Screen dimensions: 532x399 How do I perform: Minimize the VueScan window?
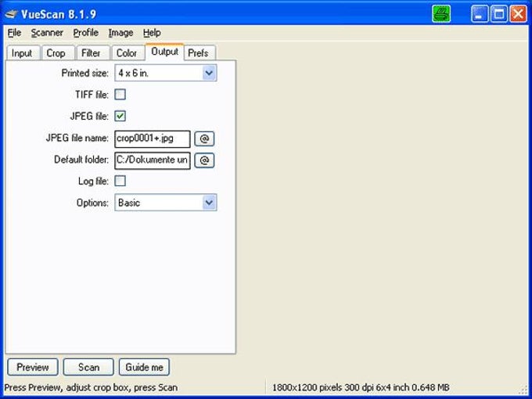479,14
